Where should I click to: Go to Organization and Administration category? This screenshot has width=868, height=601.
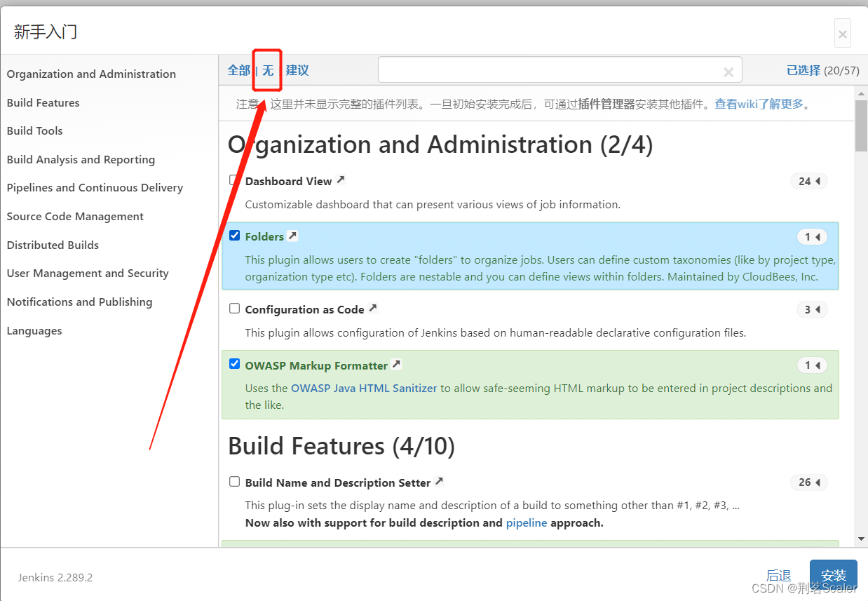pyautogui.click(x=91, y=74)
